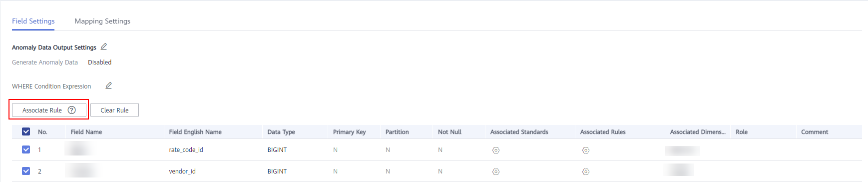The height and width of the screenshot is (182, 868).
Task: Click the Data Type column header
Action: click(x=281, y=132)
